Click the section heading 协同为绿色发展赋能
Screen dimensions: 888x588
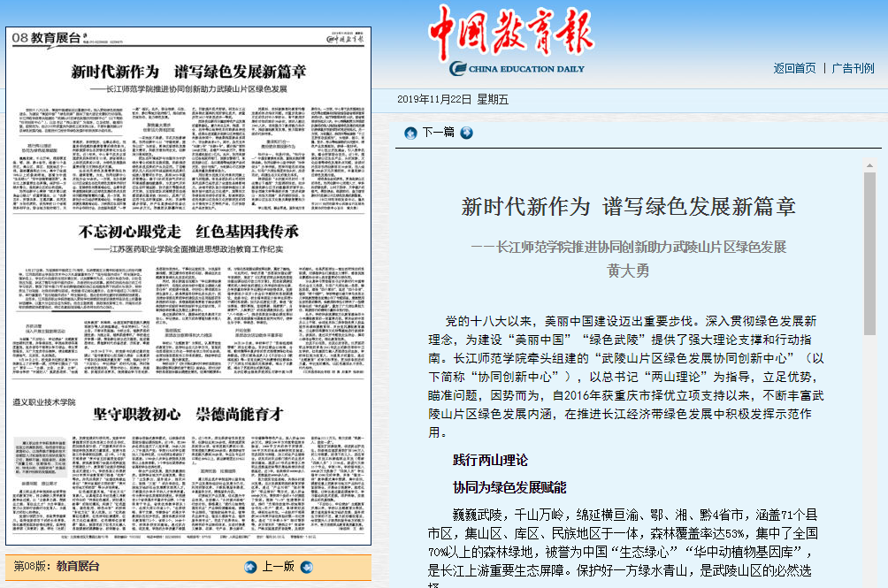point(509,487)
